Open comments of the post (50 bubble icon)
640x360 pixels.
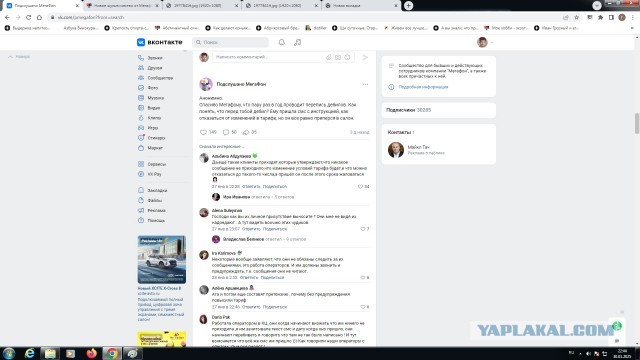[230, 132]
